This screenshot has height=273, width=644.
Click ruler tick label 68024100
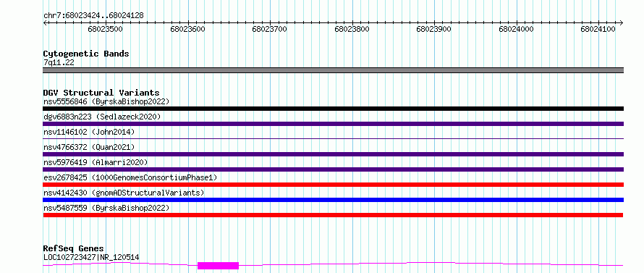(x=598, y=29)
